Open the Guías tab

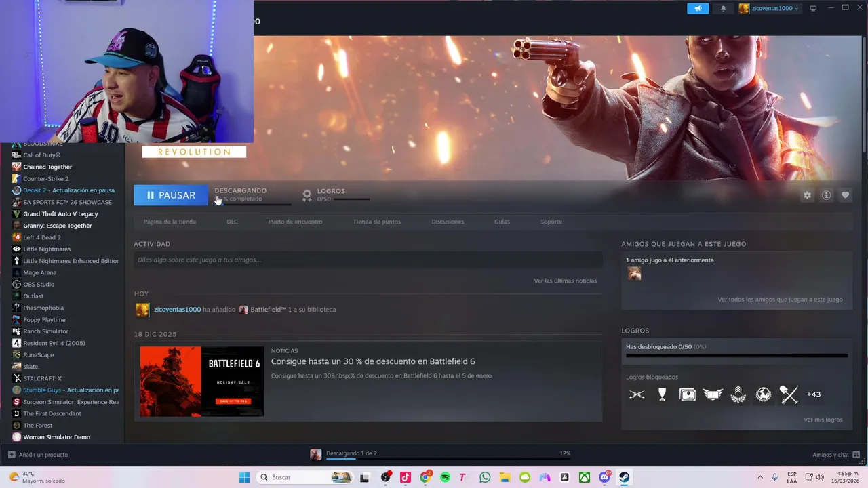(x=502, y=222)
